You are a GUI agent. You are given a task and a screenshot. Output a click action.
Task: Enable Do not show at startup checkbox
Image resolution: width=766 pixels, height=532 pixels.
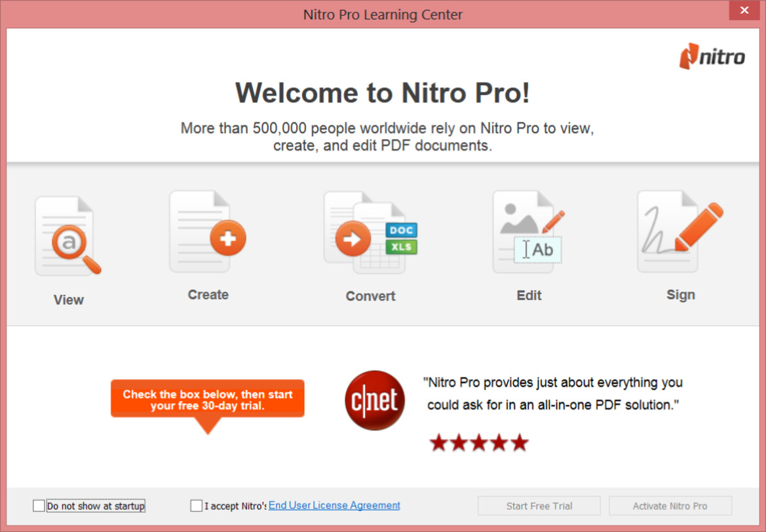coord(39,506)
